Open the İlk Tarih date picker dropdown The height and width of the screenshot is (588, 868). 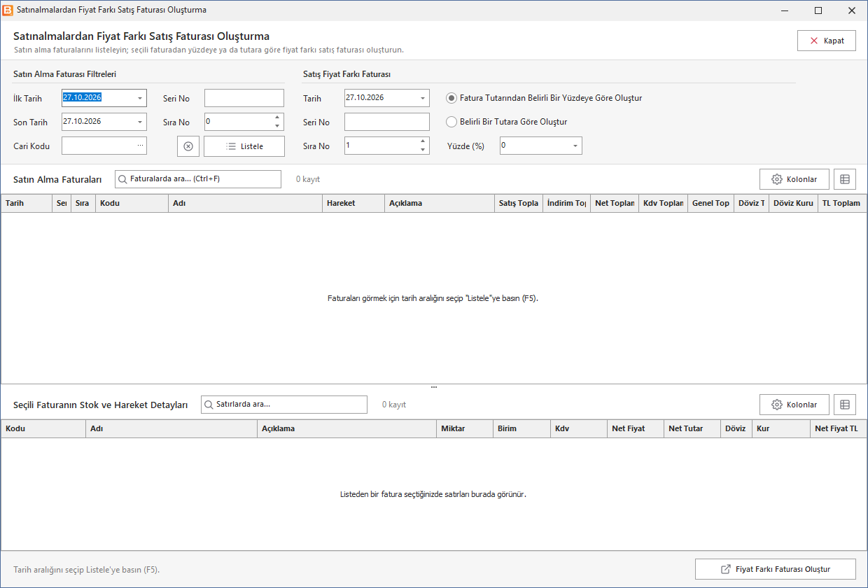[139, 98]
